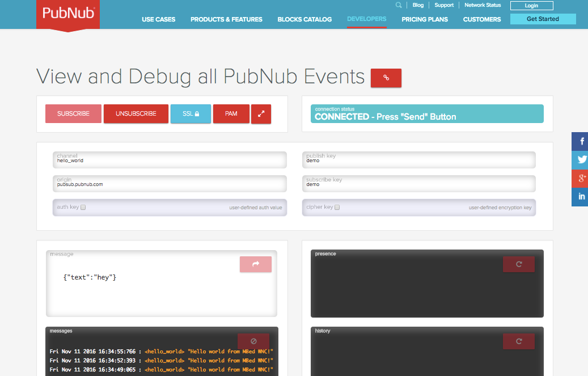The height and width of the screenshot is (376, 588).
Task: Click the Get Started button
Action: [x=543, y=19]
